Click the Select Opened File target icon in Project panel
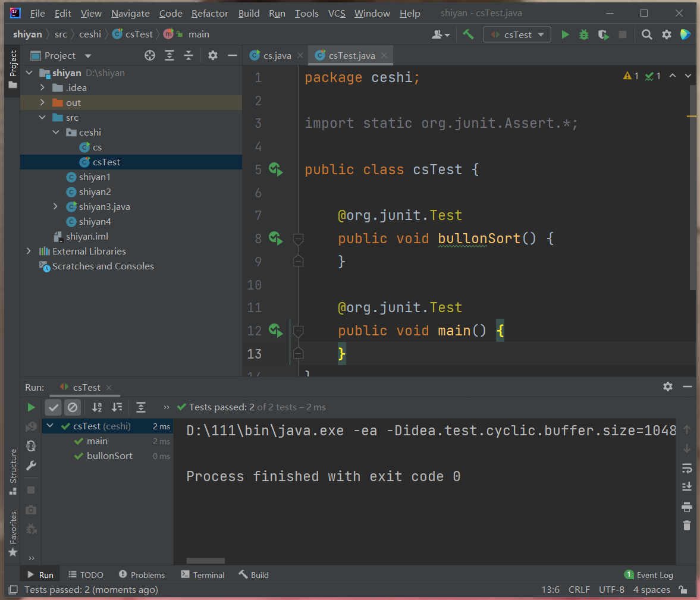700x600 pixels. 150,55
